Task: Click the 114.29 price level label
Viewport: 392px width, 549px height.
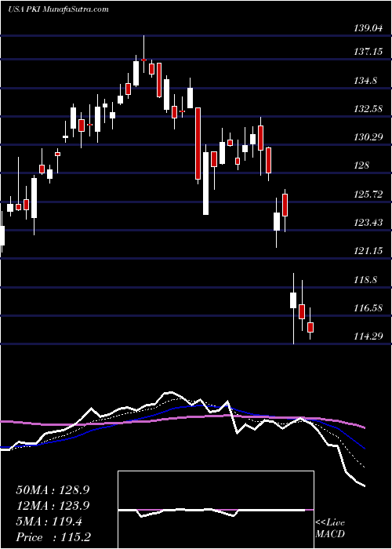Action: coord(368,336)
